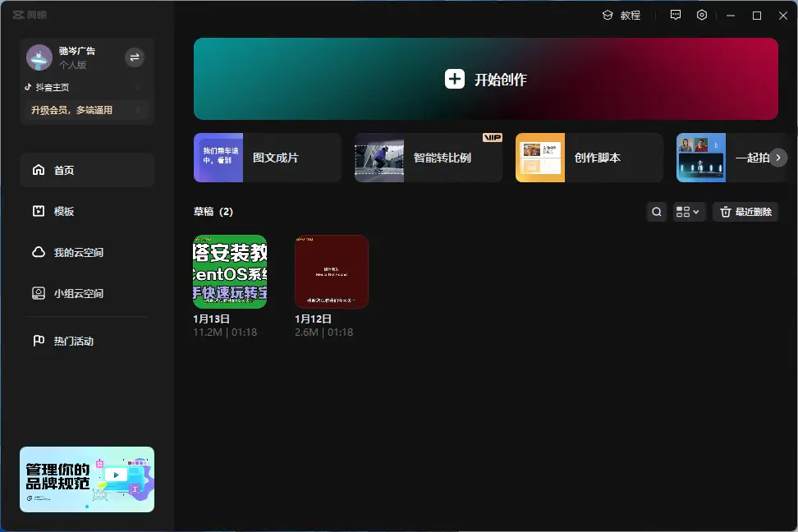Go to 首页 home tab

point(87,170)
